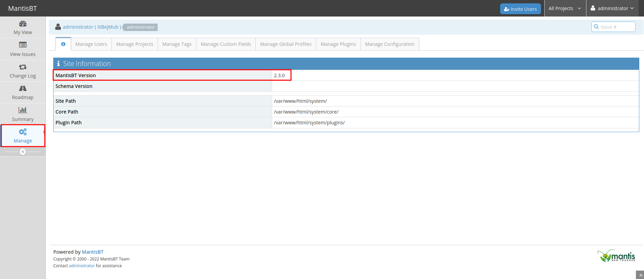
Task: Click the Site Information info icon
Action: (58, 63)
